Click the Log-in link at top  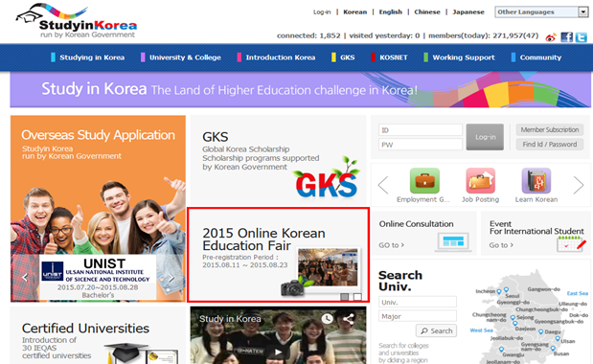point(322,12)
